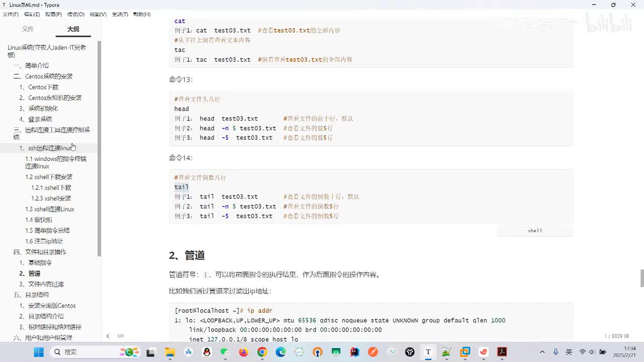The image size is (644, 362).
Task: Jump to 五、目录结构 in outline
Action: (31, 295)
